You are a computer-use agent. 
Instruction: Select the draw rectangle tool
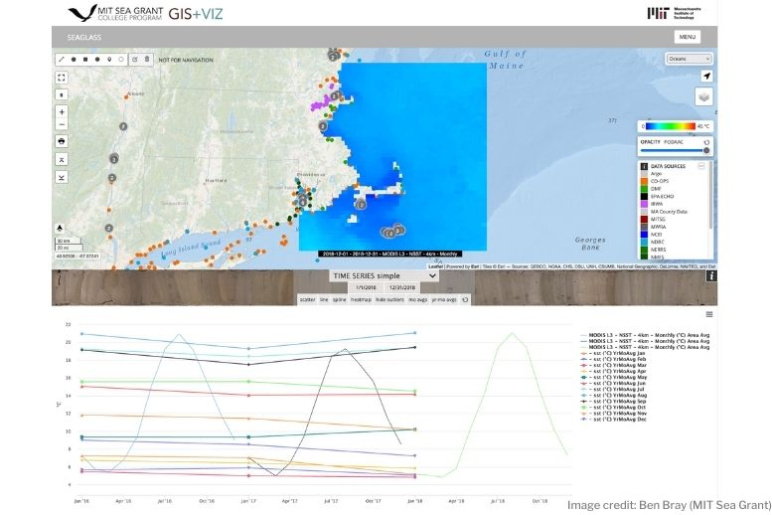click(85, 60)
